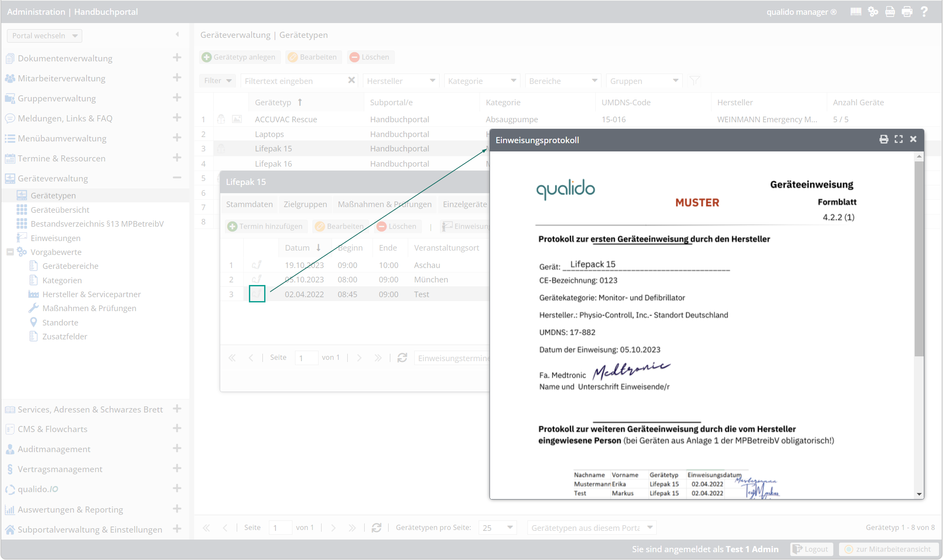Refresh the Gerätetypen table at bottom
Image resolution: width=943 pixels, height=560 pixels.
click(x=376, y=528)
